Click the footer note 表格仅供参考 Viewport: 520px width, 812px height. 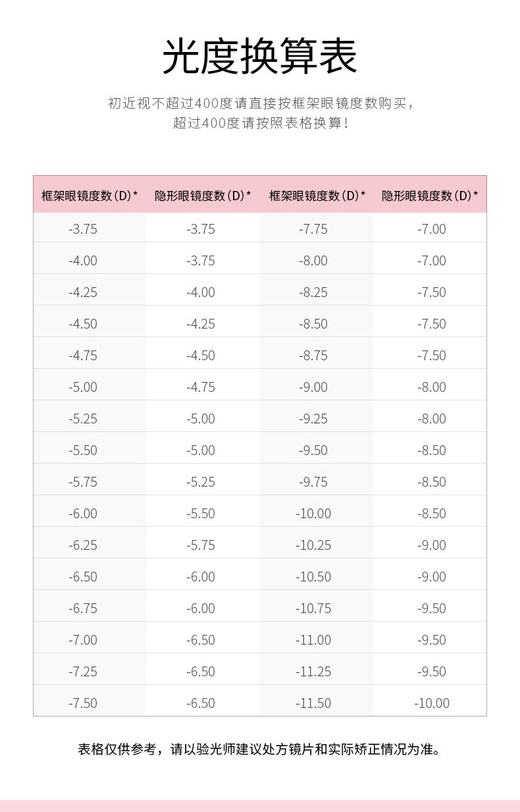259,749
